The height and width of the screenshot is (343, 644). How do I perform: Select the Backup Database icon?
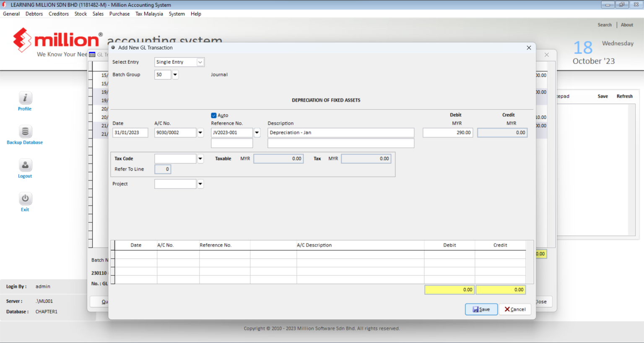click(x=25, y=131)
